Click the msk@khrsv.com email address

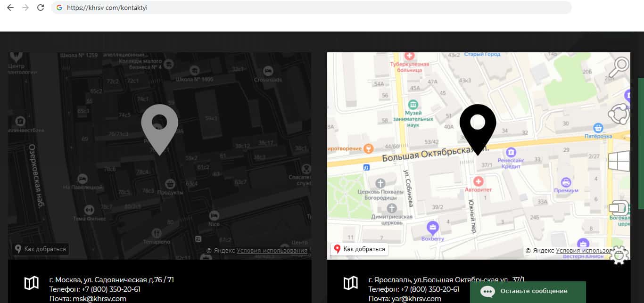pyautogui.click(x=99, y=298)
